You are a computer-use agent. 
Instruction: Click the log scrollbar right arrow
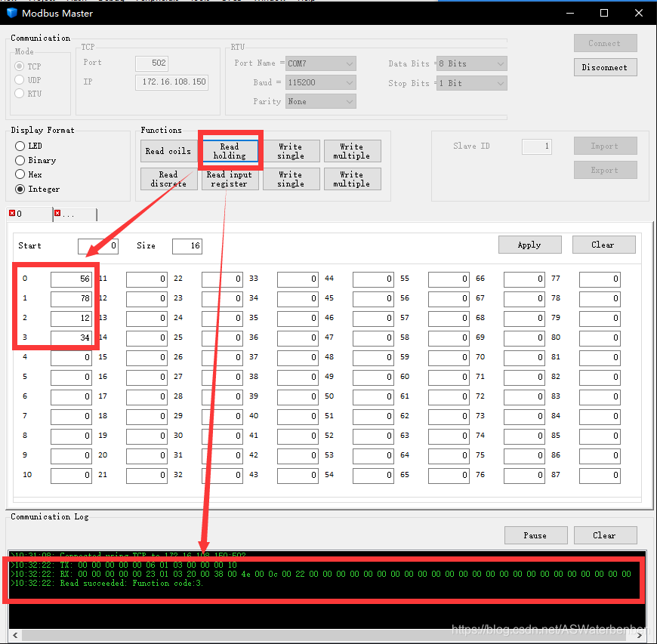pos(639,636)
